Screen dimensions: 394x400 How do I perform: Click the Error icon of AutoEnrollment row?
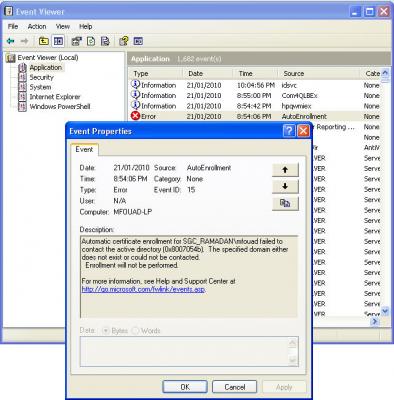pyautogui.click(x=135, y=116)
